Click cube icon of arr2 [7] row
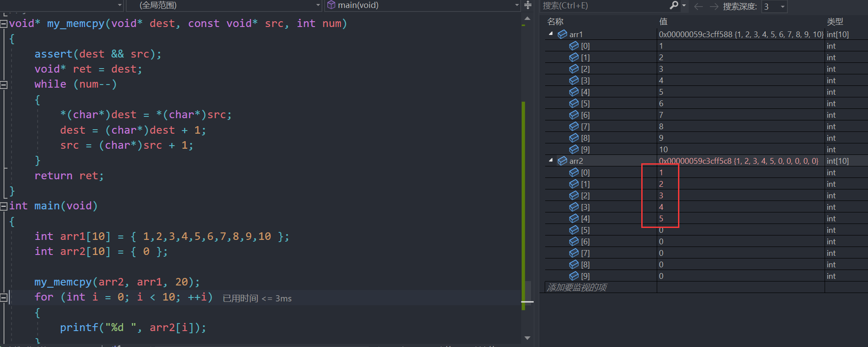Image resolution: width=868 pixels, height=347 pixels. point(574,253)
